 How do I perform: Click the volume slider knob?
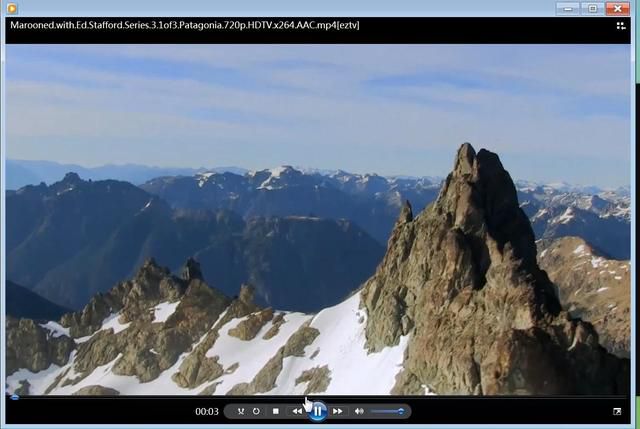401,411
